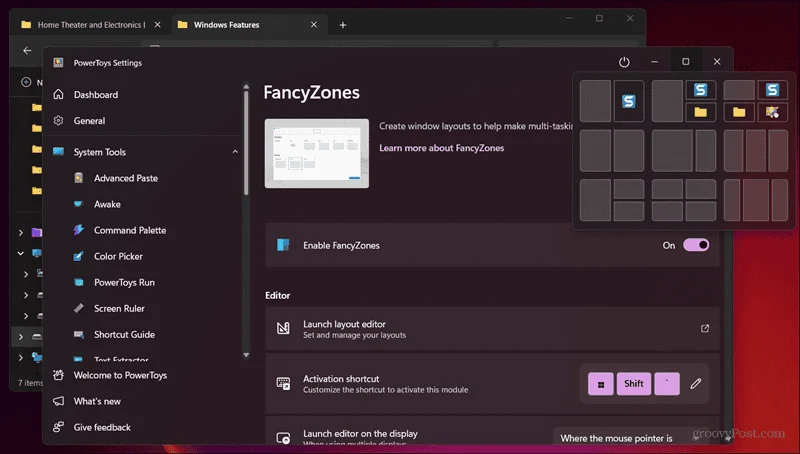Open PowerToys Run settings
Image resolution: width=800 pixels, height=454 pixels.
(x=124, y=282)
